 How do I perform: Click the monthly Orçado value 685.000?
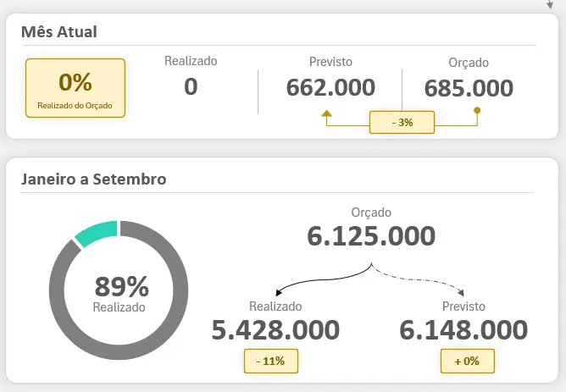pyautogui.click(x=469, y=88)
